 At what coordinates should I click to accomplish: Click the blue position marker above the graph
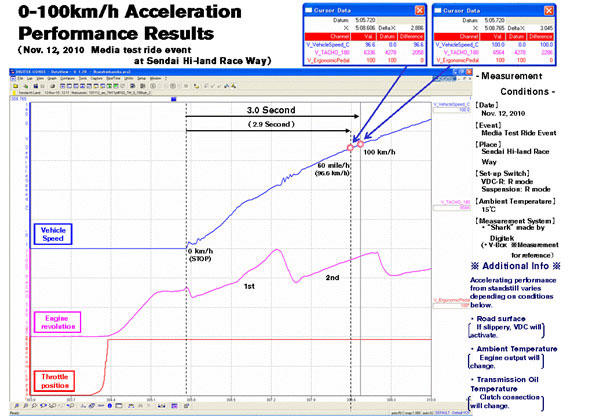(173, 99)
